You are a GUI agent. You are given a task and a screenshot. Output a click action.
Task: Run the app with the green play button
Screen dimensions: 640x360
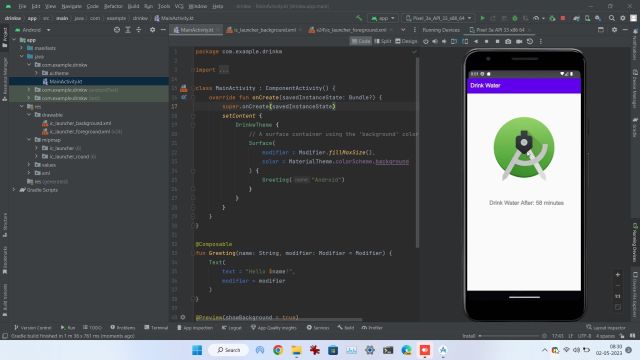point(482,18)
